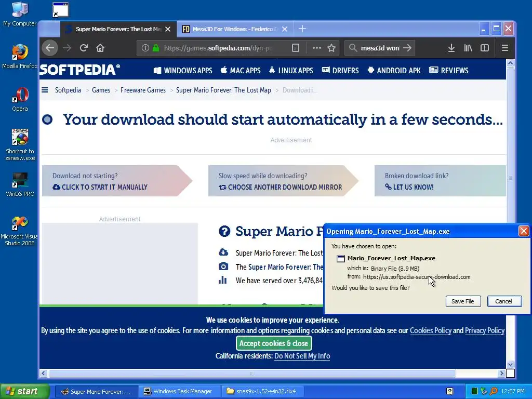This screenshot has height=399, width=532.
Task: Click Save File in download dialog
Action: tap(463, 301)
